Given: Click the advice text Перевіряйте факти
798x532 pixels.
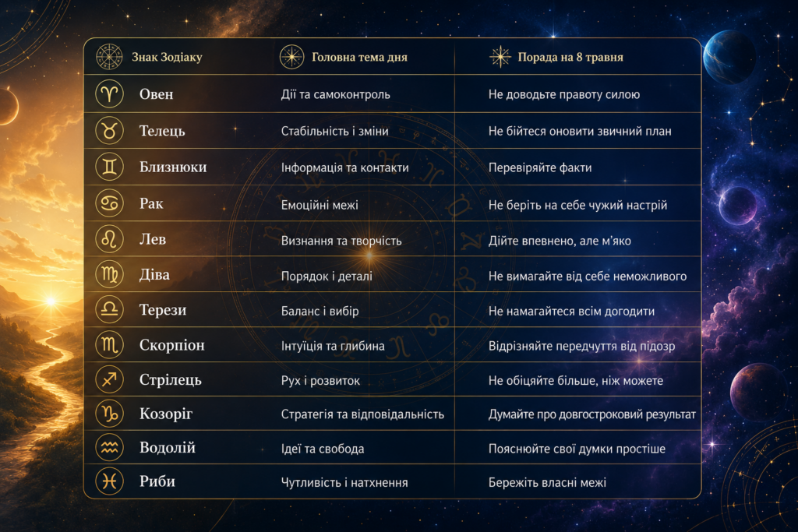Looking at the screenshot, I should pos(540,167).
